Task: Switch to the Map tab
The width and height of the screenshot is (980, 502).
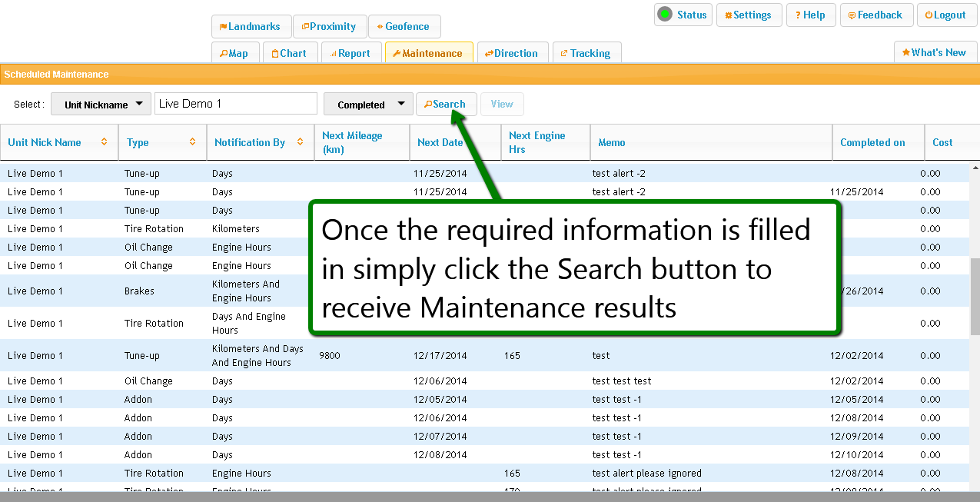Action: coord(234,53)
